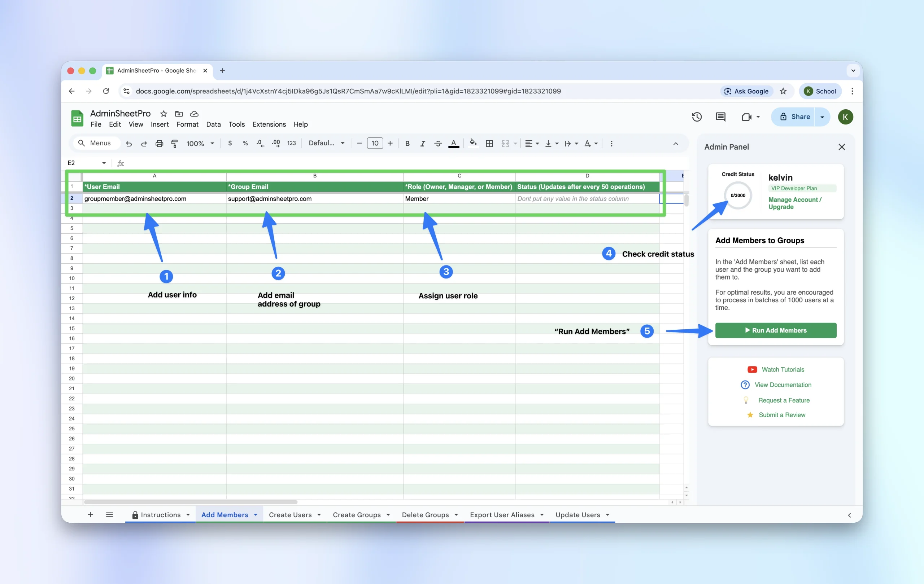The height and width of the screenshot is (584, 924).
Task: Click the font size input field
Action: [375, 143]
